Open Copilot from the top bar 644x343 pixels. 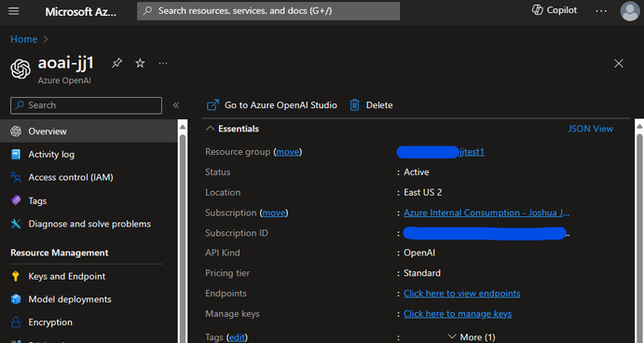pyautogui.click(x=555, y=10)
